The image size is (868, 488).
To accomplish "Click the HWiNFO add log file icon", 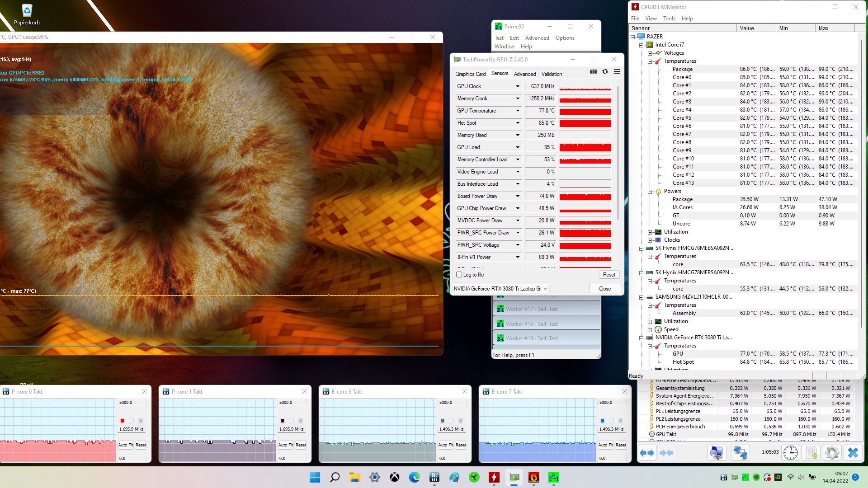I will 811,452.
